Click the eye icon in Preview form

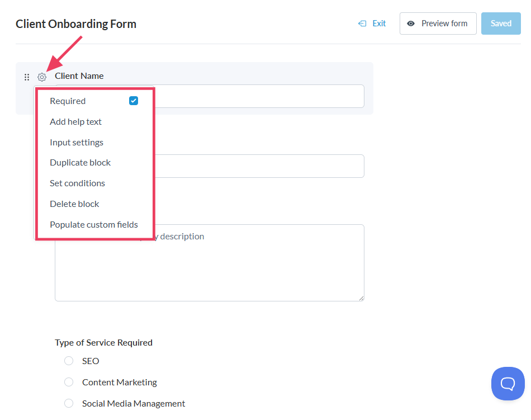(411, 23)
